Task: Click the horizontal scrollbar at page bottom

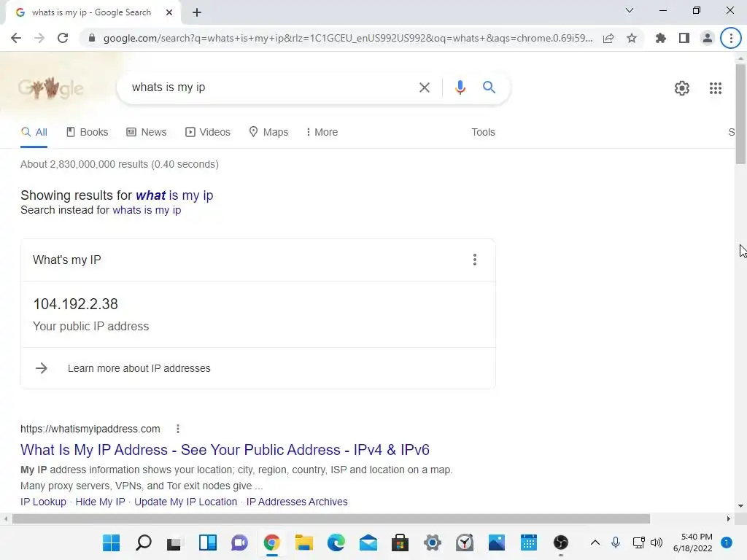Action: pos(331,518)
